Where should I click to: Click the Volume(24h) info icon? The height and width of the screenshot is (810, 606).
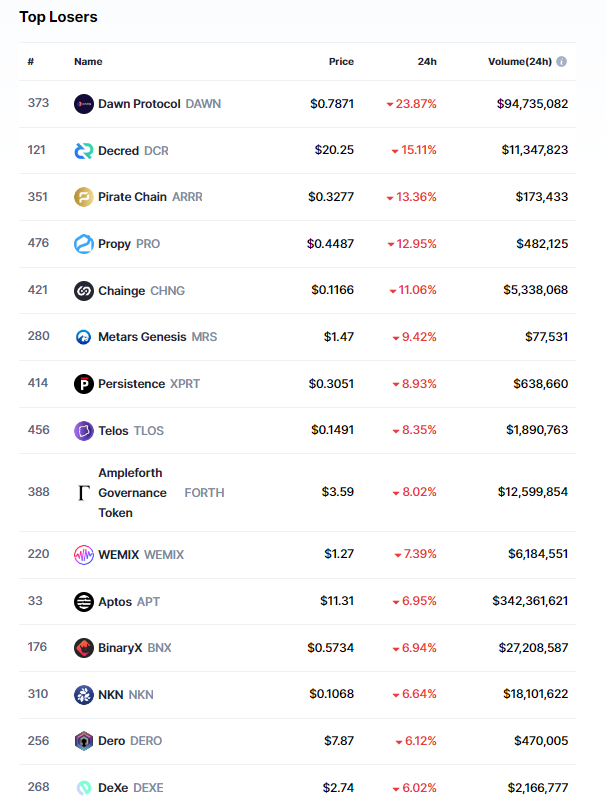coord(562,62)
